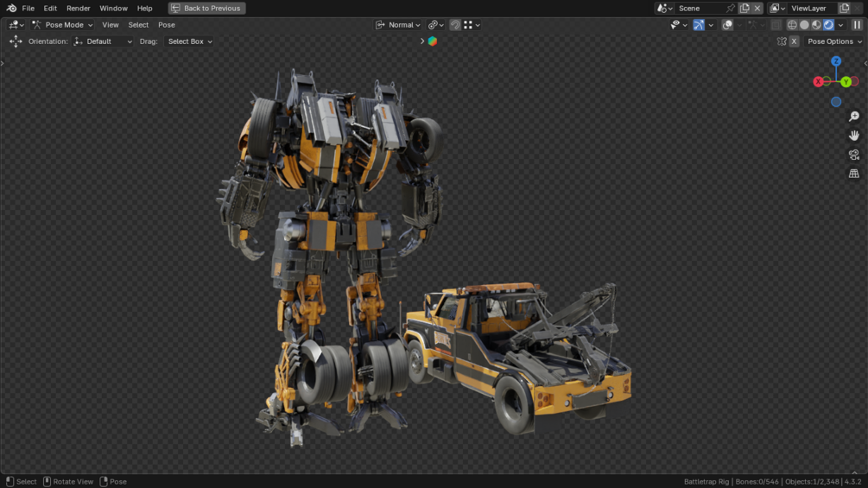The image size is (868, 488).
Task: Open the Blender logo menu
Action: 11,9
